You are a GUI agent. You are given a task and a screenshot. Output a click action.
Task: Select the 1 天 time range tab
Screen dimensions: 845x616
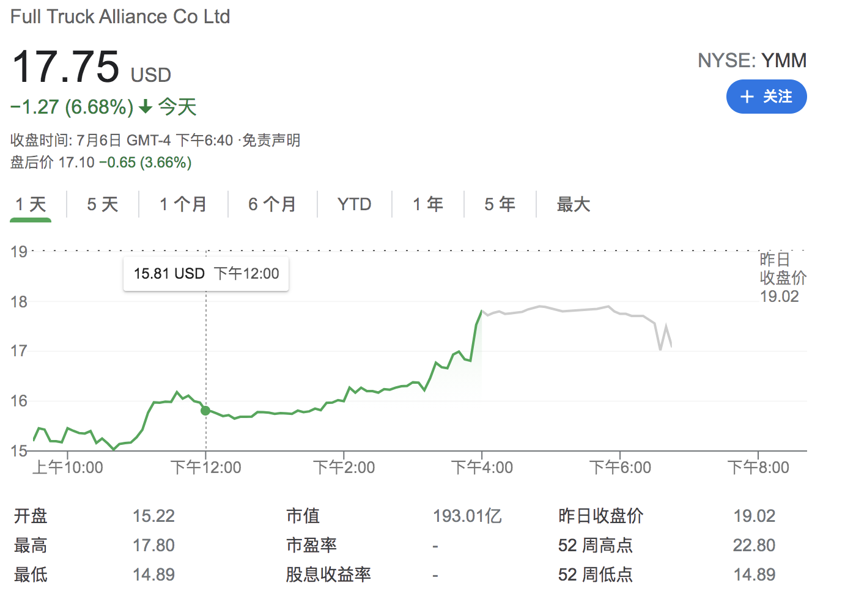point(31,204)
